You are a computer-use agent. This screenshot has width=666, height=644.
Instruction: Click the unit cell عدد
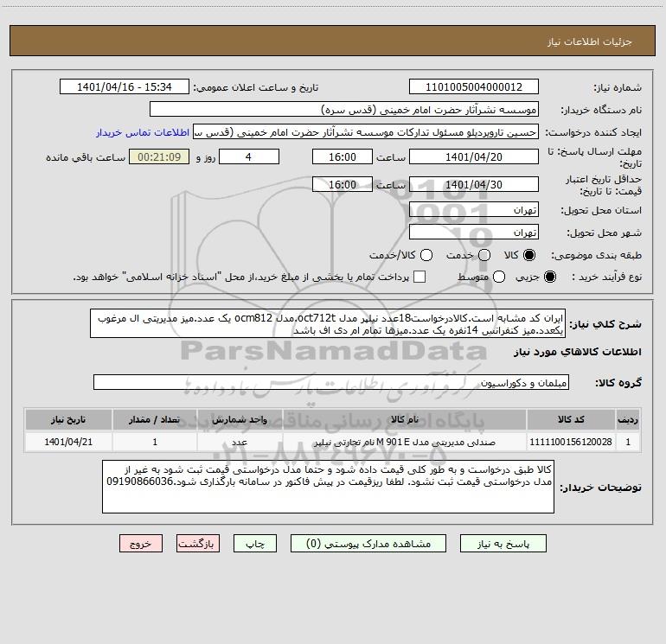pos(240,442)
